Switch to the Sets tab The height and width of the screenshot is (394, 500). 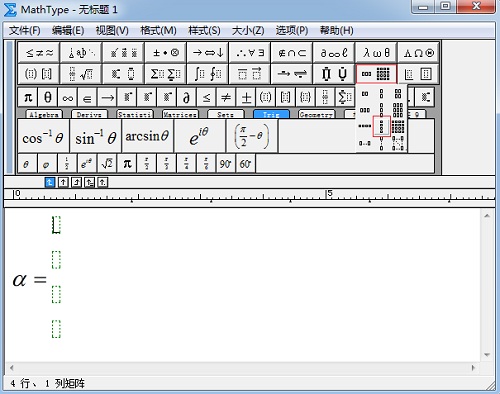pos(226,114)
